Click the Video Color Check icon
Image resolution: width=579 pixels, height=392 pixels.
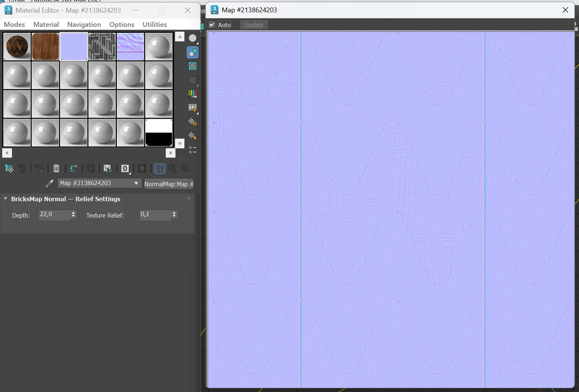coord(193,94)
